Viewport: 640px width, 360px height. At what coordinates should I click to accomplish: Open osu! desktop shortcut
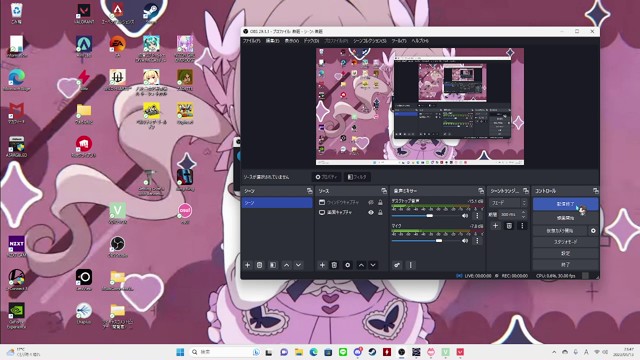(x=185, y=213)
